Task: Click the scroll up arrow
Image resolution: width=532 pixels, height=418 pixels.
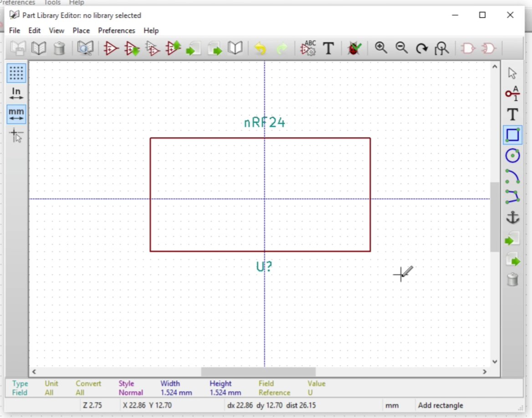Action: click(x=495, y=67)
